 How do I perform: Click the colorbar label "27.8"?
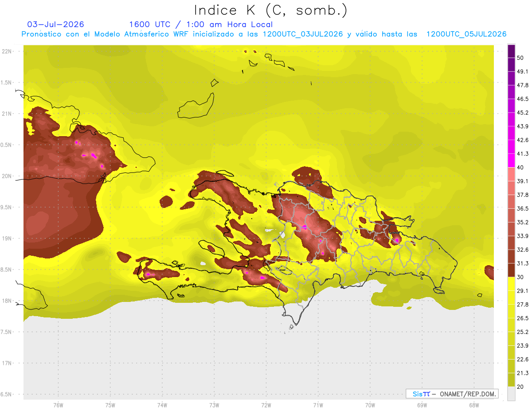point(523,305)
